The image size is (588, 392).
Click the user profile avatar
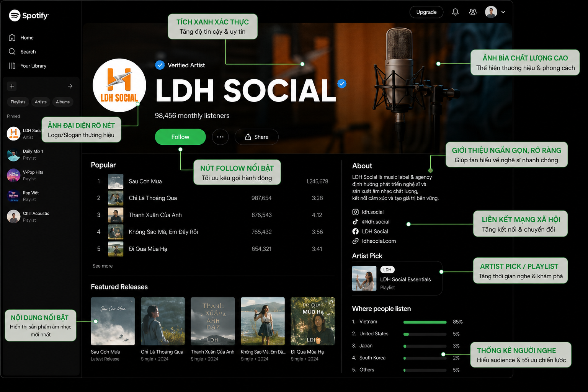491,12
